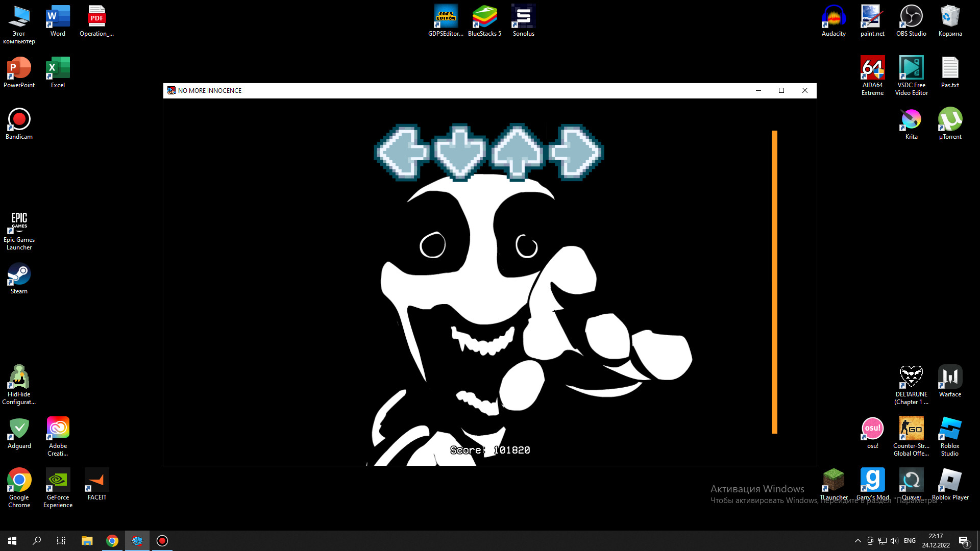980x551 pixels.
Task: Click the up arrow receptor in game
Action: pos(517,152)
